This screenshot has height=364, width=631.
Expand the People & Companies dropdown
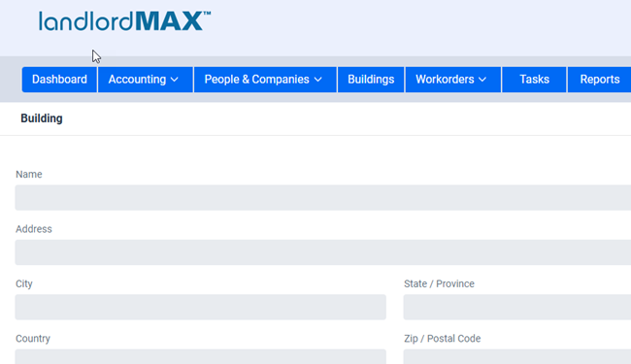[265, 80]
